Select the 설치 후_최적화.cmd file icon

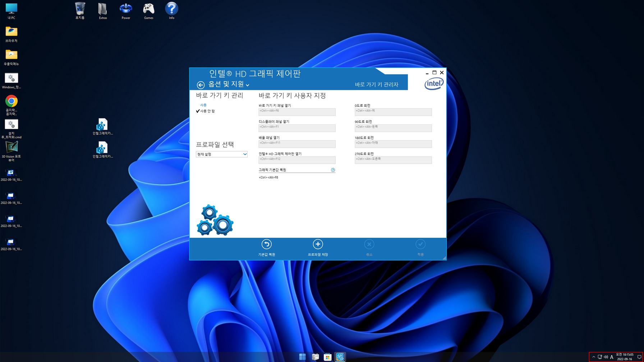11,128
